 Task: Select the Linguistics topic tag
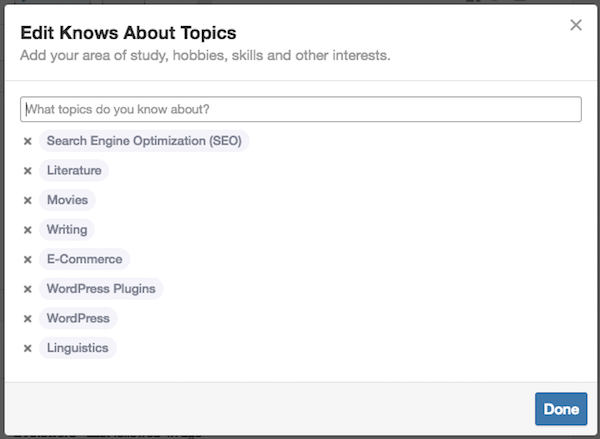point(78,348)
